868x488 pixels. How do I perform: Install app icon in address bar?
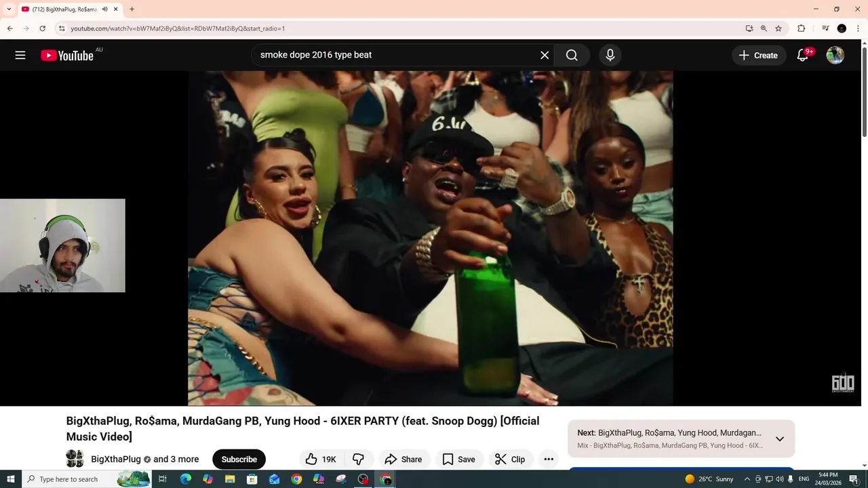(x=749, y=28)
